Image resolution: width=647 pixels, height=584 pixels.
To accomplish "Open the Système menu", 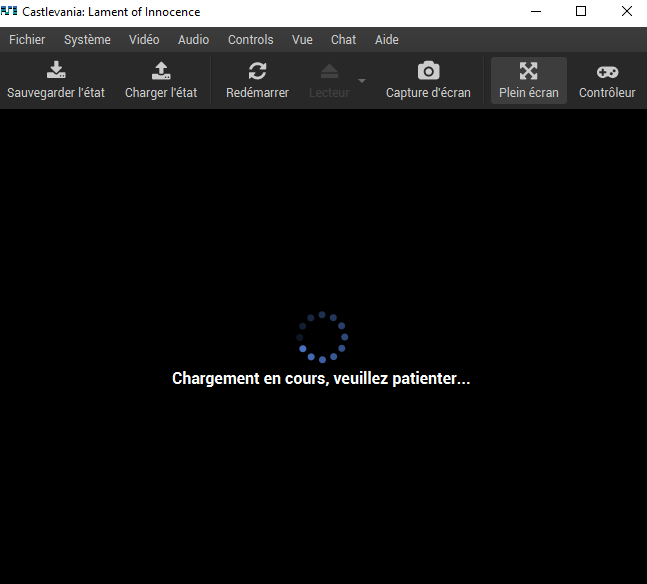I will click(87, 40).
